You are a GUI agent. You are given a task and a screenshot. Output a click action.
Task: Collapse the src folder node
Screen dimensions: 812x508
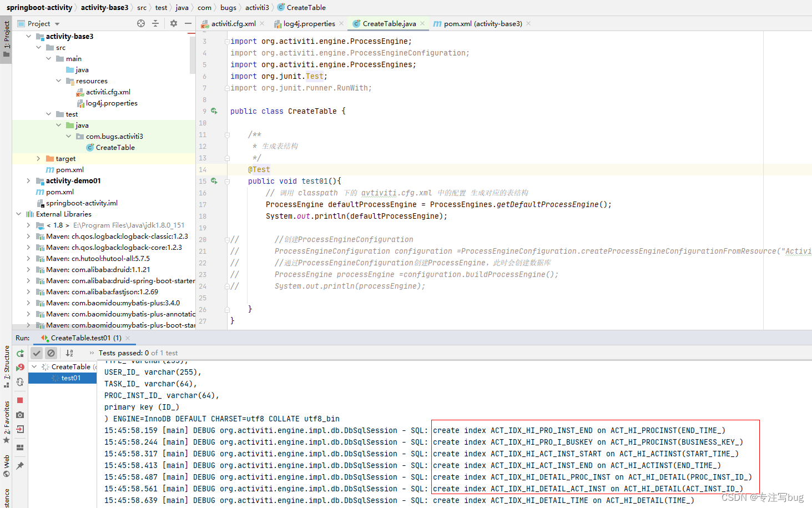pos(39,47)
